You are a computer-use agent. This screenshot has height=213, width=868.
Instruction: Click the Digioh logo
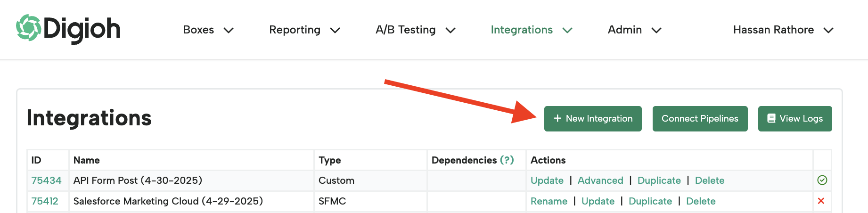(68, 29)
